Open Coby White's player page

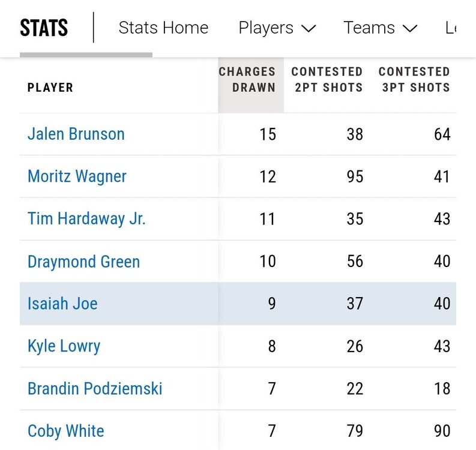click(x=65, y=431)
